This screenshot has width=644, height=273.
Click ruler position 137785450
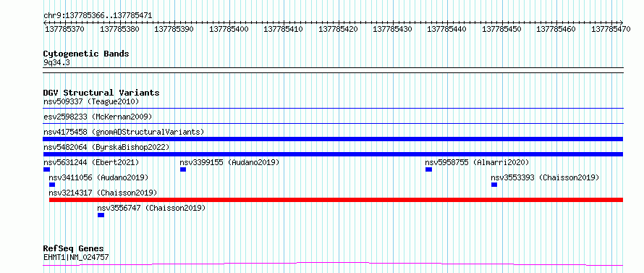coord(501,29)
